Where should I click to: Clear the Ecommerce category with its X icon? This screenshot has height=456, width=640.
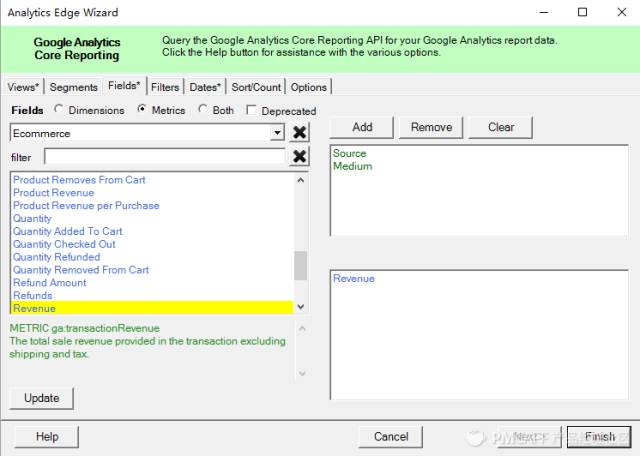click(x=299, y=132)
